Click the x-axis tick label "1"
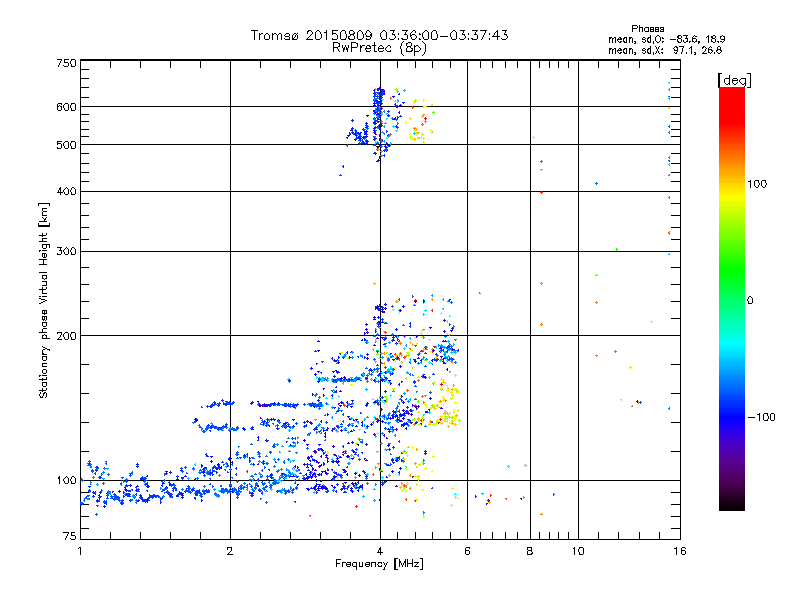 tap(80, 551)
